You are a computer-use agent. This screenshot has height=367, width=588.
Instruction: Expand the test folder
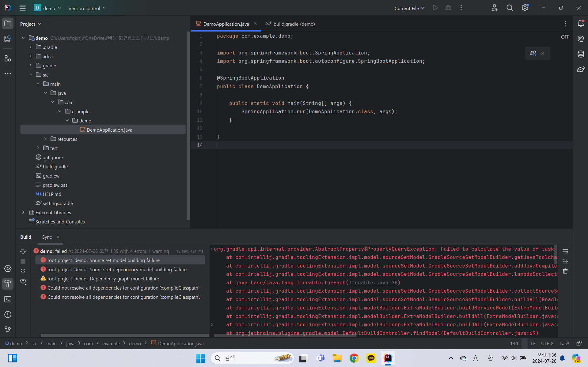tap(38, 148)
